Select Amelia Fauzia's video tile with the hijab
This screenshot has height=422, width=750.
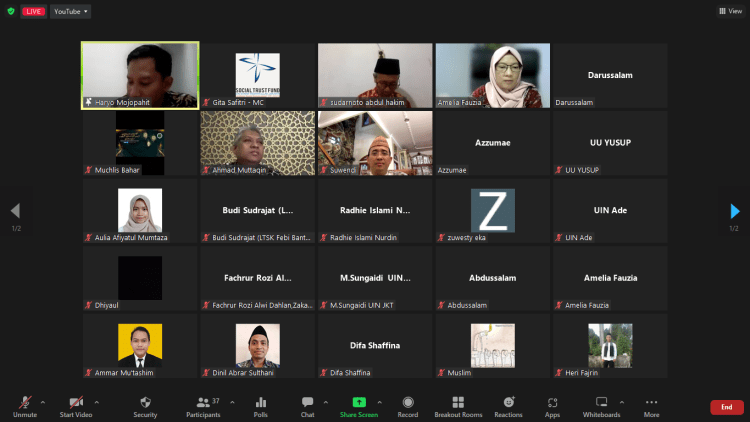pyautogui.click(x=493, y=76)
